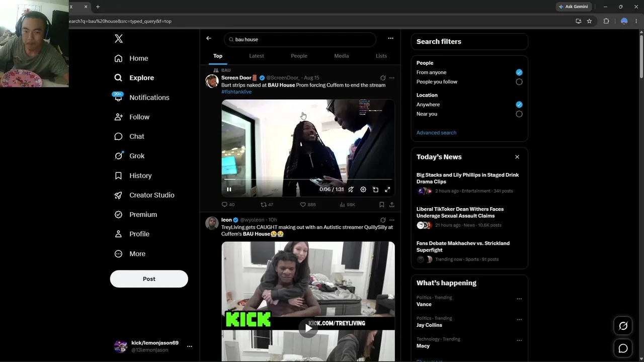644x362 pixels.
Task: Play the TreyLiving Kick video
Action: [x=308, y=328]
